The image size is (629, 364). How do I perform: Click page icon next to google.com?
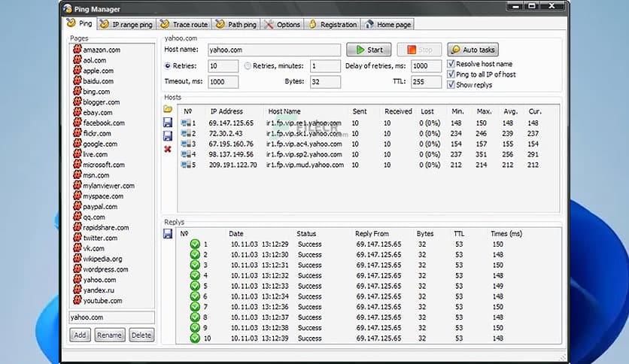pos(77,144)
